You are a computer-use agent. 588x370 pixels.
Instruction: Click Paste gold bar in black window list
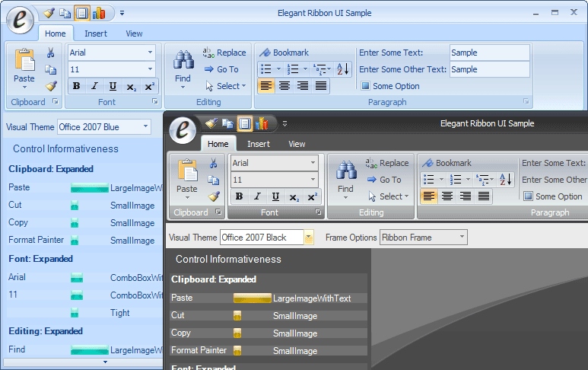pyautogui.click(x=252, y=298)
